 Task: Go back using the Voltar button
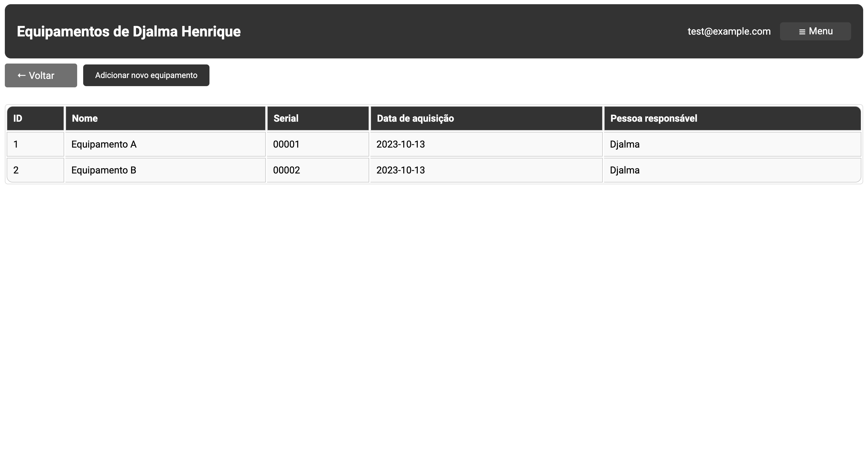pyautogui.click(x=40, y=75)
